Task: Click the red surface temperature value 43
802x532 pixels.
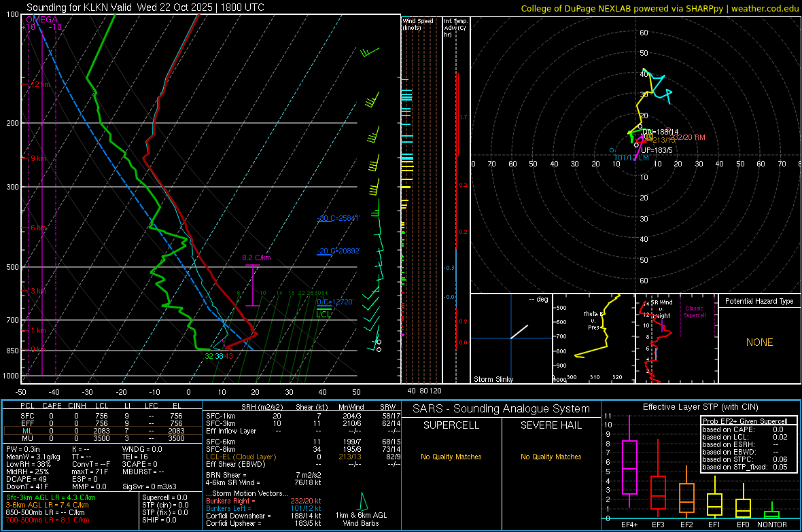Action: coord(228,356)
